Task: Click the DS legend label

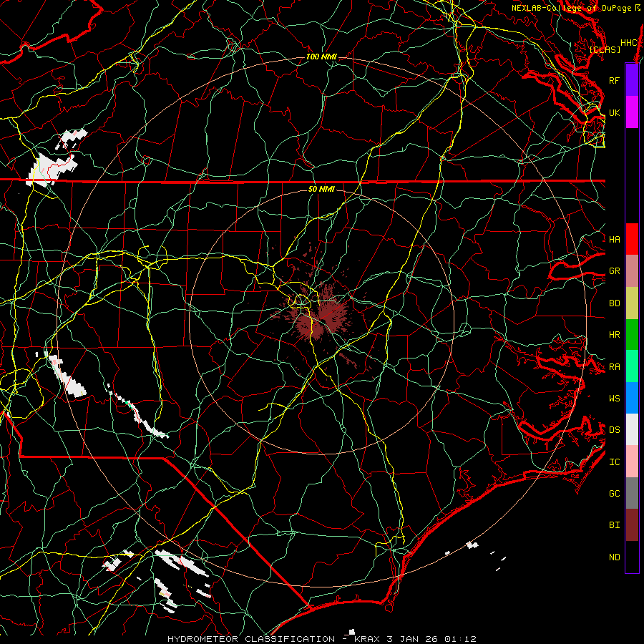Action: coord(614,430)
